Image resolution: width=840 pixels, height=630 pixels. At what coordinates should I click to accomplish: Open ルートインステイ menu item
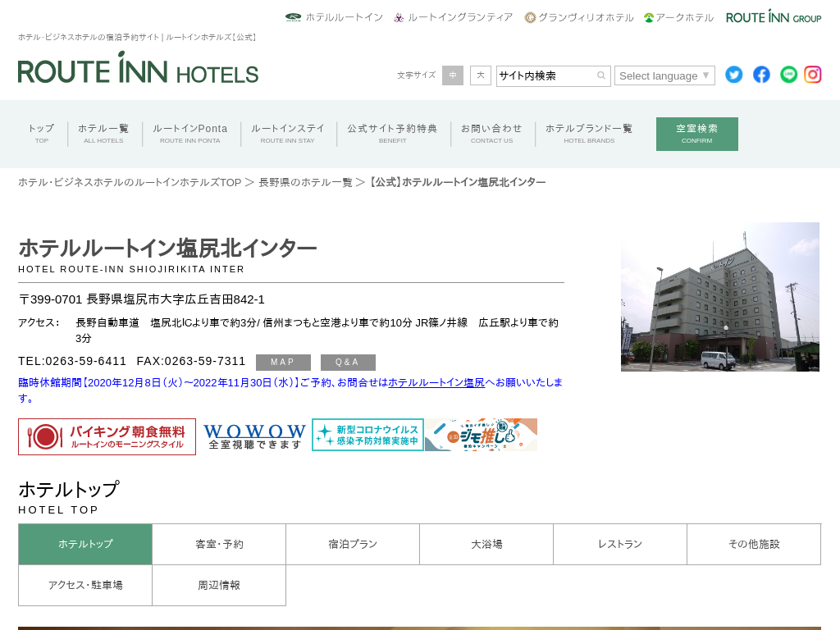point(288,134)
